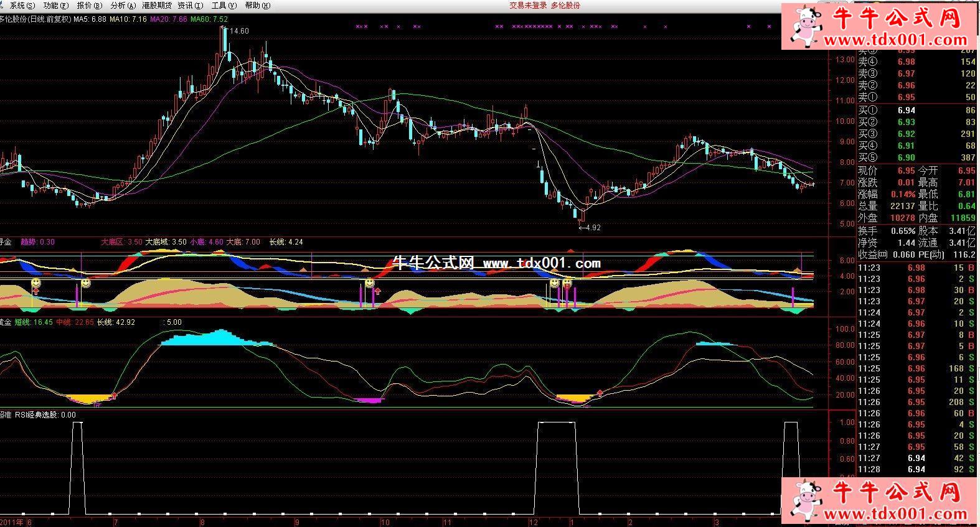Select the 买③ 6.92 bid row
The width and height of the screenshot is (980, 527).
[917, 134]
